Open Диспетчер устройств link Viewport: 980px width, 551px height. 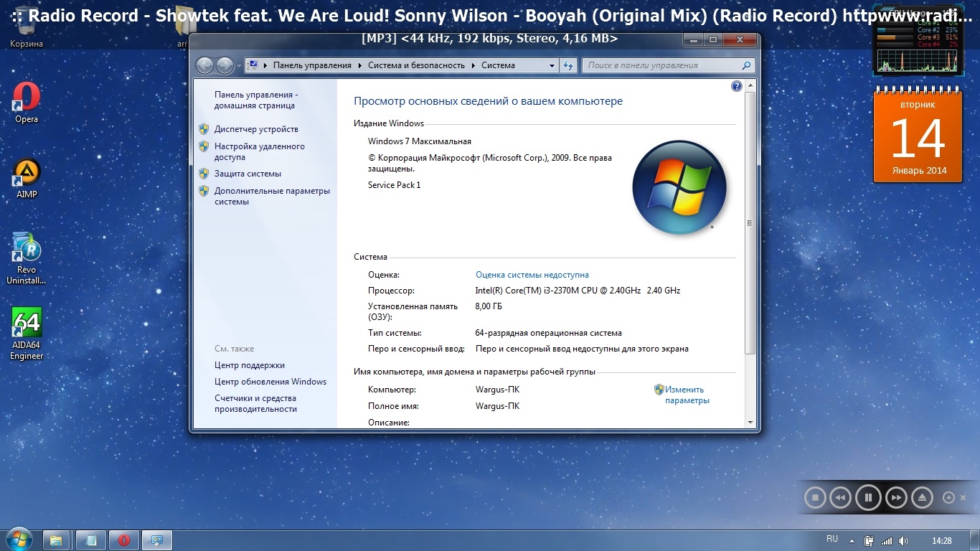pos(256,129)
